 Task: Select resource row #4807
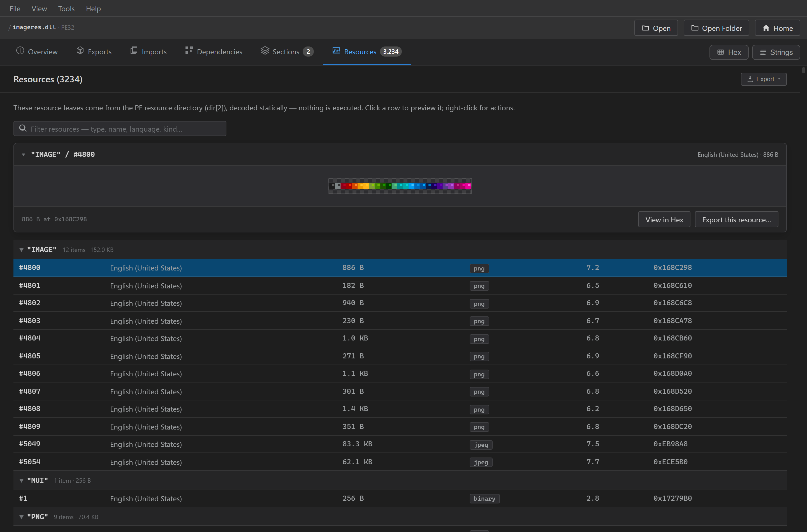(x=400, y=391)
